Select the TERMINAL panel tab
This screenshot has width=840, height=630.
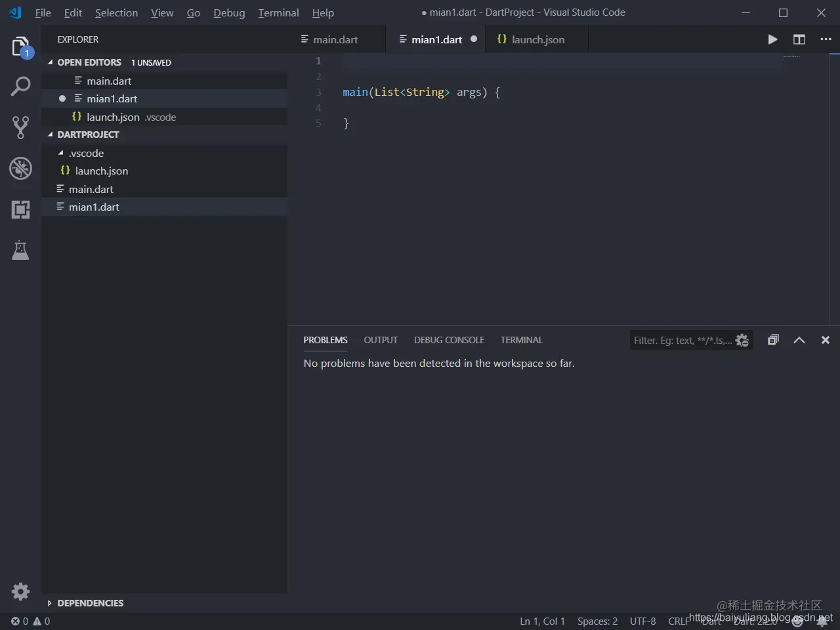pyautogui.click(x=522, y=340)
